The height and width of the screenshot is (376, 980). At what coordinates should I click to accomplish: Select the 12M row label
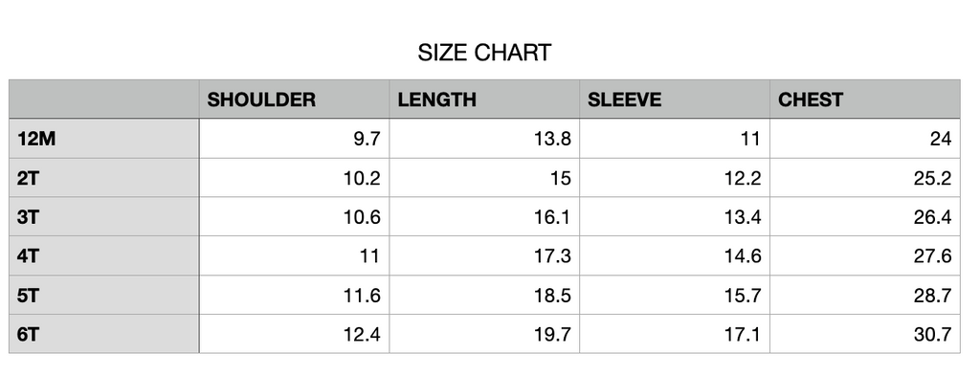(103, 139)
